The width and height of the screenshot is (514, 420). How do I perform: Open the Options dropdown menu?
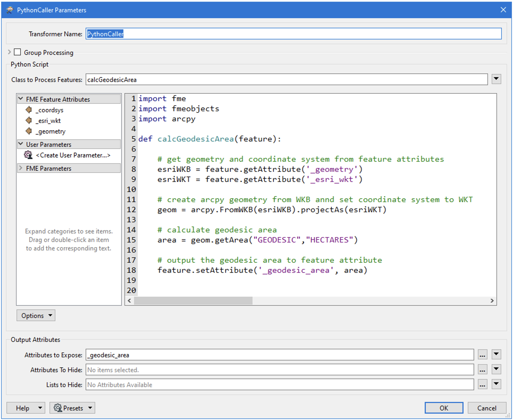(36, 316)
